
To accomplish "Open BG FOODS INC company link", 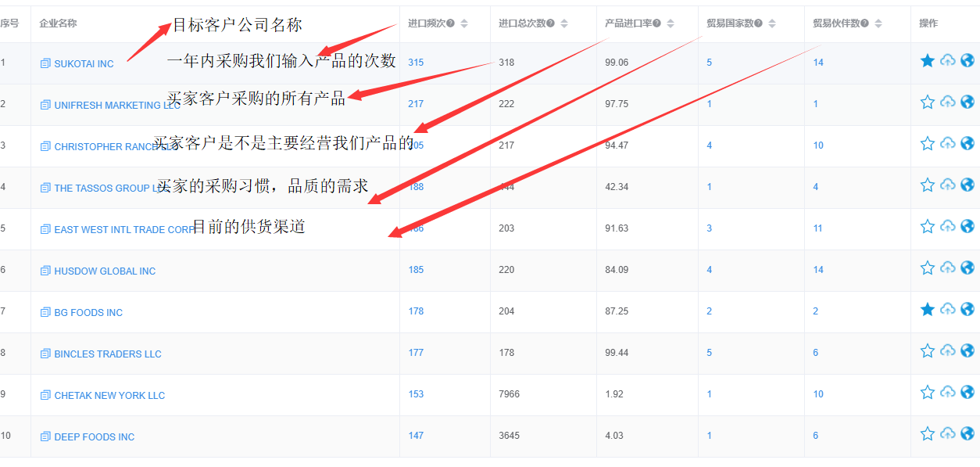I will (88, 312).
